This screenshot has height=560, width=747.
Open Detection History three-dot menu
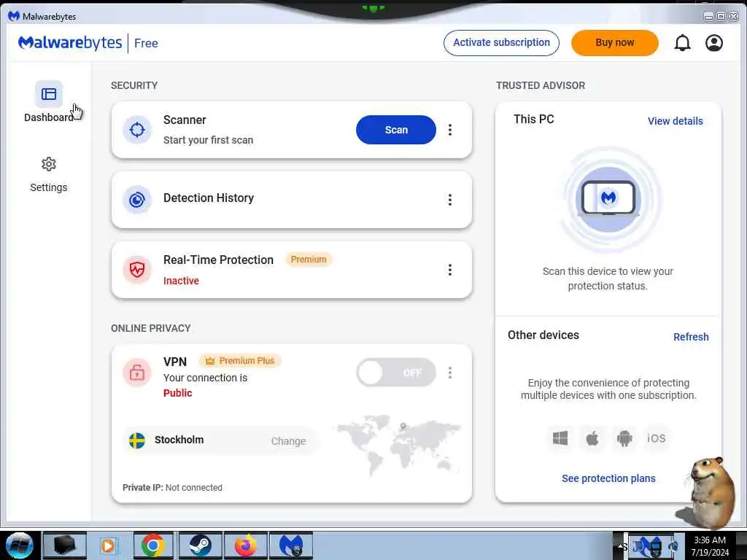pos(449,200)
